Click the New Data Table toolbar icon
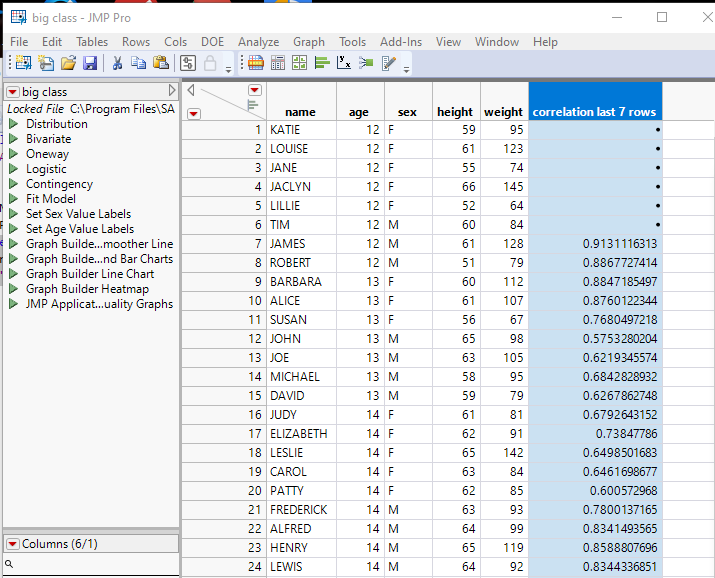The height and width of the screenshot is (578, 715). 22,64
